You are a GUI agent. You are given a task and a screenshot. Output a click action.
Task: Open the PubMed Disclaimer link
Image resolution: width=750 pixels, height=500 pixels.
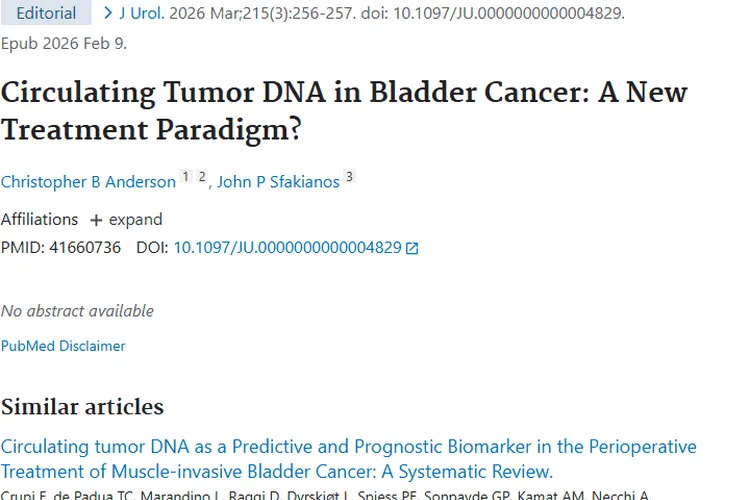(x=63, y=346)
